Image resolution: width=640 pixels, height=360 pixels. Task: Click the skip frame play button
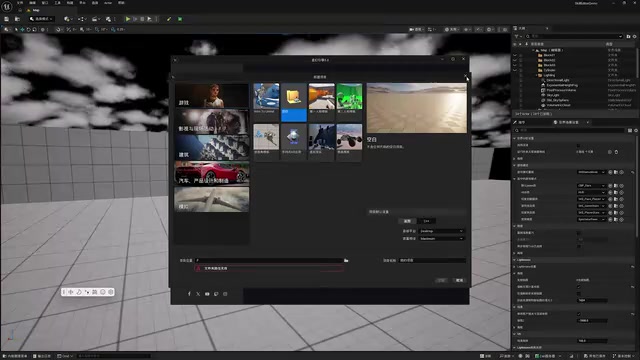tap(149, 19)
